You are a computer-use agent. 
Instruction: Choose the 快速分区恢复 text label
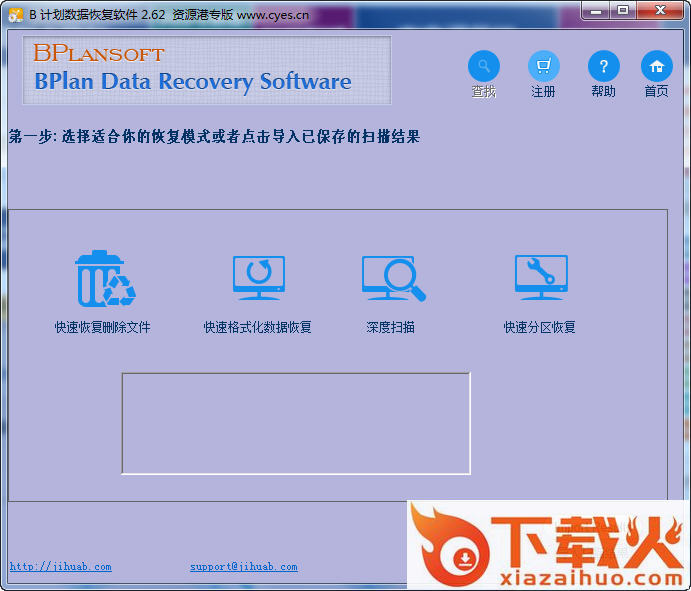540,327
